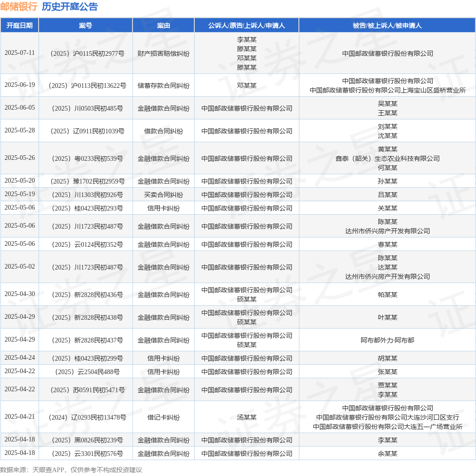Select case number (2025)川1303民初926号

click(87, 195)
